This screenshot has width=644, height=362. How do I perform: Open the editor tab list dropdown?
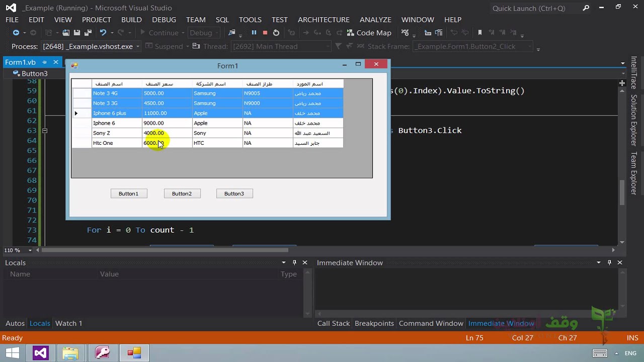[x=622, y=64]
